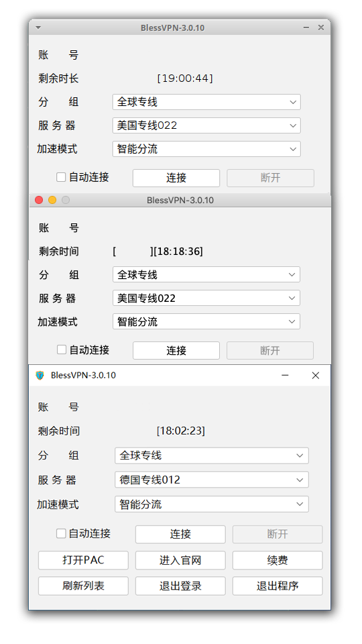Minimize the bottom Windows-style BlessVPN window
The width and height of the screenshot is (362, 644).
pos(285,376)
